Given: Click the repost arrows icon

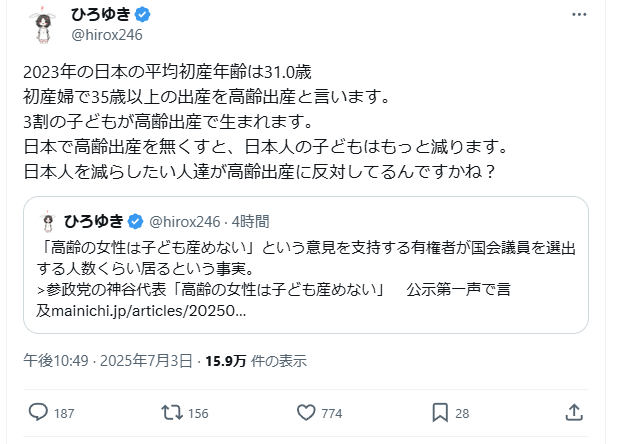Looking at the screenshot, I should [x=171, y=412].
